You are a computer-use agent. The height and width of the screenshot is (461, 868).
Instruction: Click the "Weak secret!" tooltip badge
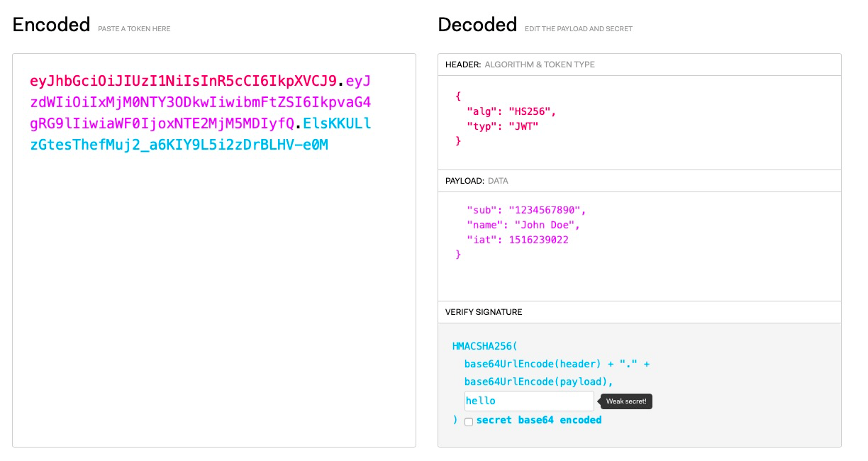[626, 401]
